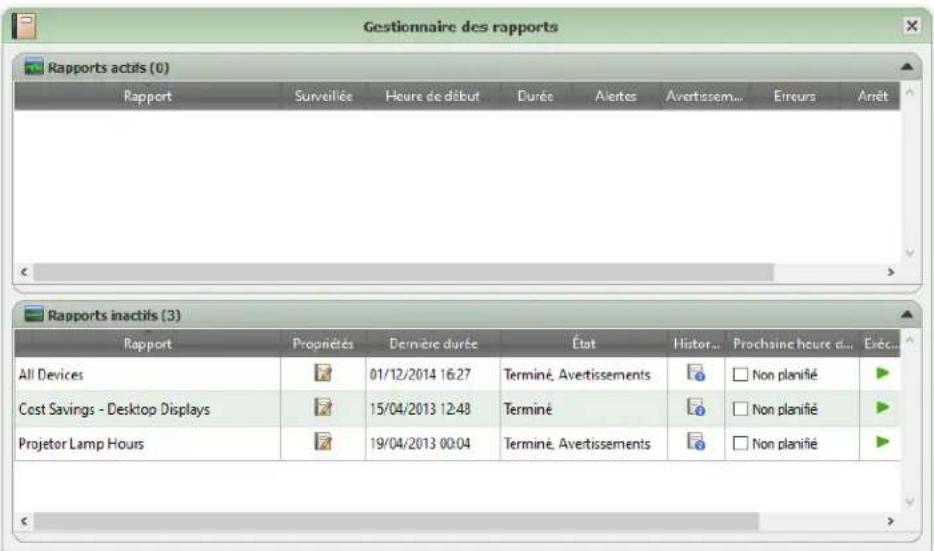
Task: Sort by Durée column header
Action: tap(536, 96)
